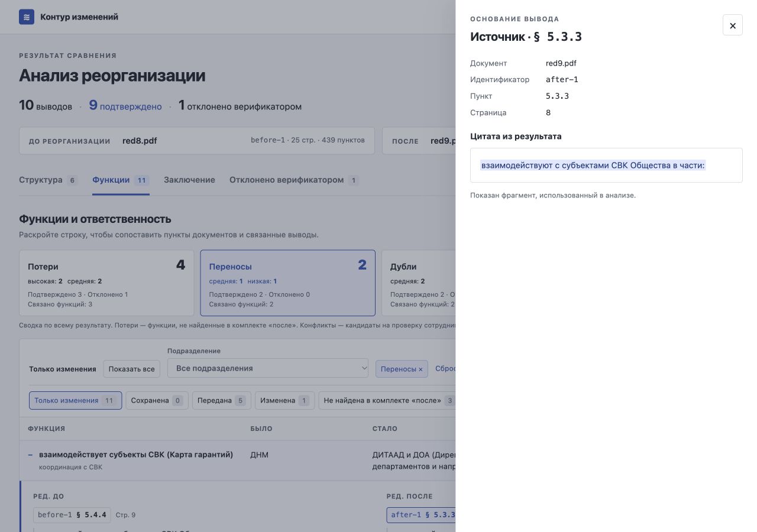The image size is (757, 532).
Task: Click the 9 подтверждено link
Action: coord(125,106)
